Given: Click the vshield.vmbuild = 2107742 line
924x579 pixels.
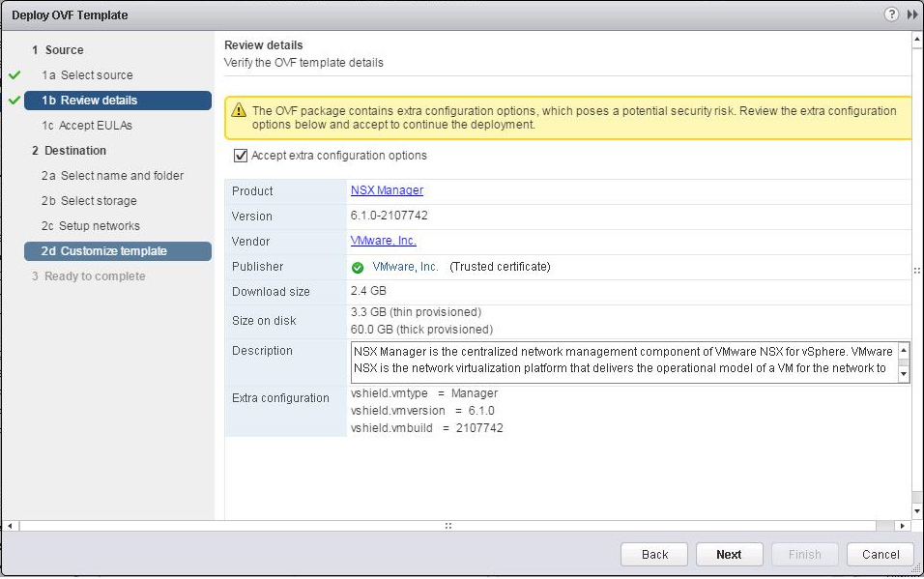Looking at the screenshot, I should coord(426,428).
